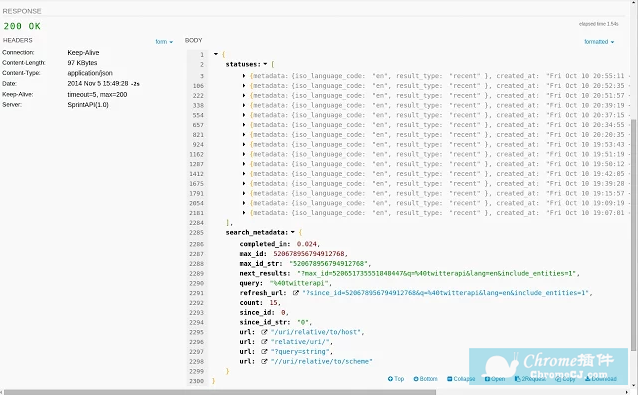This screenshot has height=395, width=638.
Task: Collapse the search_metadata object
Action: (x=293, y=232)
